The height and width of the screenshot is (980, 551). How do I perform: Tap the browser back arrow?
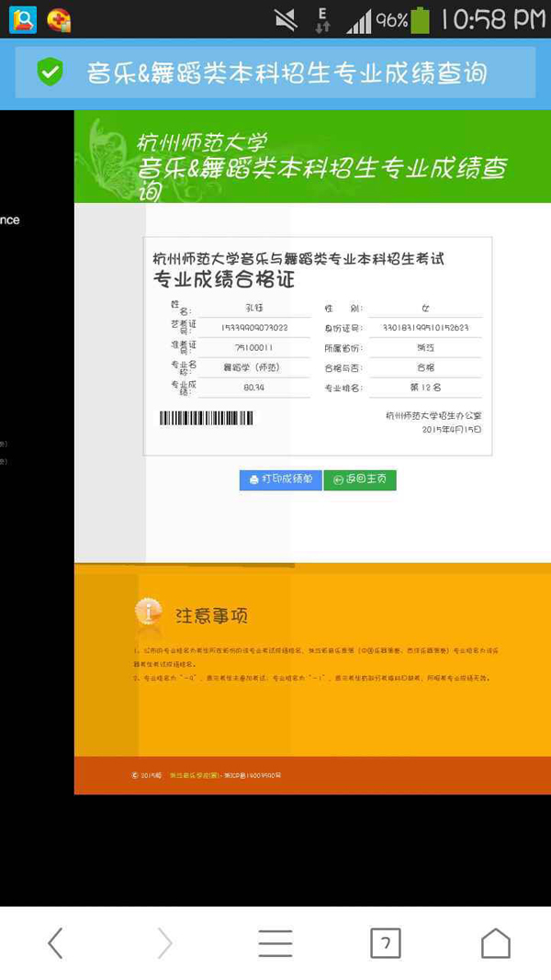pyautogui.click(x=56, y=942)
